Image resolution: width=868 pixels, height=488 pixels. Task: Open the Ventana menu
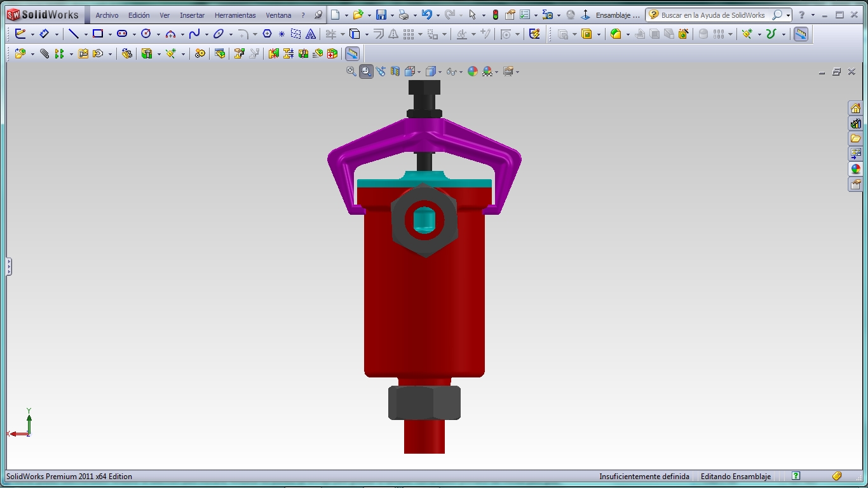pos(278,15)
